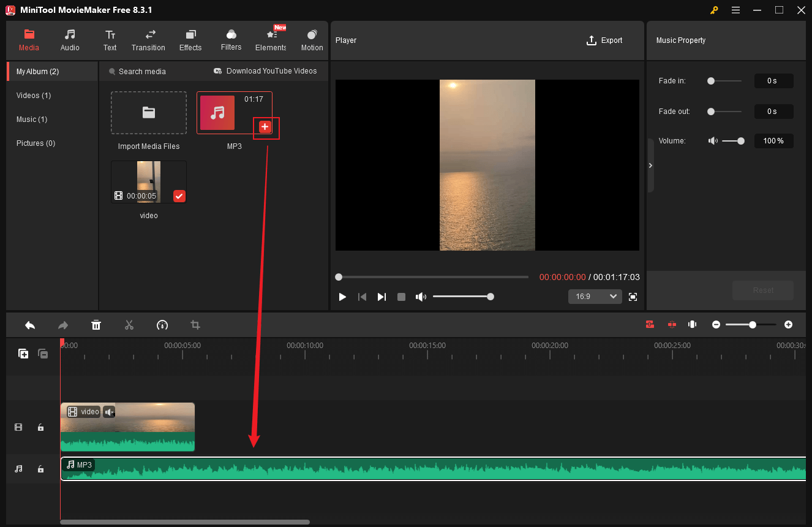Click the Undo icon
This screenshot has height=527, width=812.
[30, 325]
